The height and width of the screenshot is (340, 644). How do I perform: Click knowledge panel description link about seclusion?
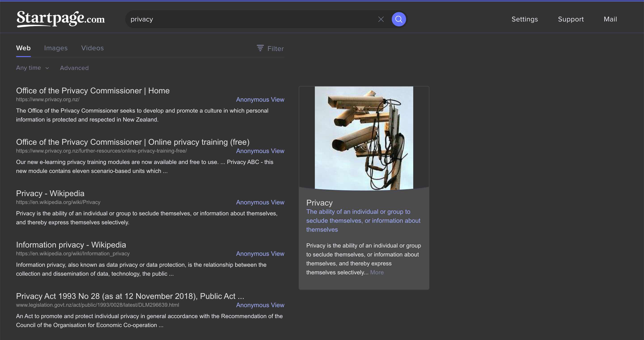363,220
